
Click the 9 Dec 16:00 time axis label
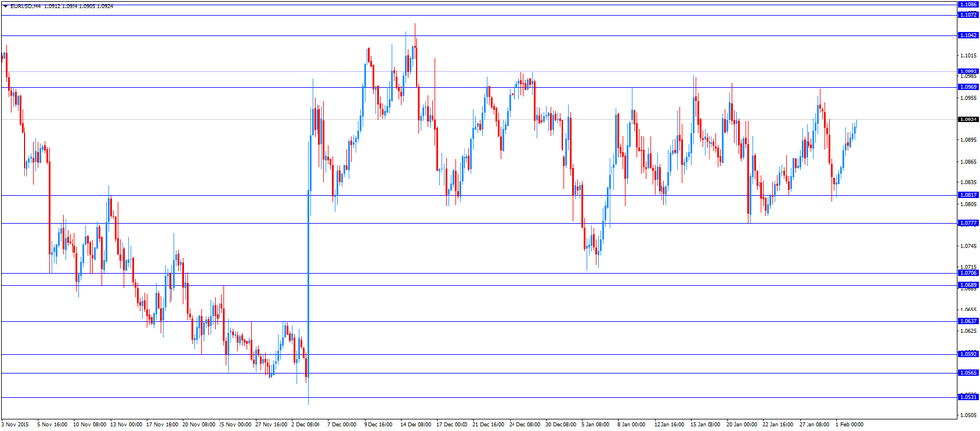378,424
